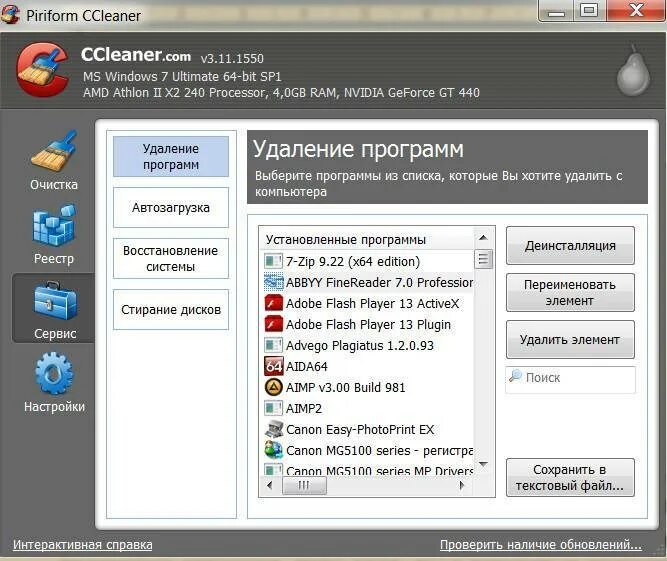Image resolution: width=667 pixels, height=561 pixels.
Task: Open the Интерактивная справка link
Action: click(x=83, y=544)
